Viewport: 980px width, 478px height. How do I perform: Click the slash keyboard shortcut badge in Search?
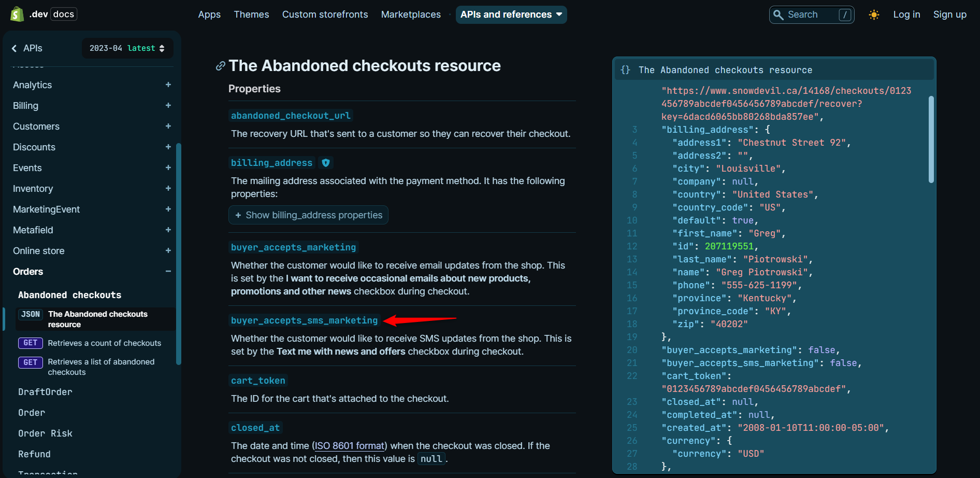[845, 15]
